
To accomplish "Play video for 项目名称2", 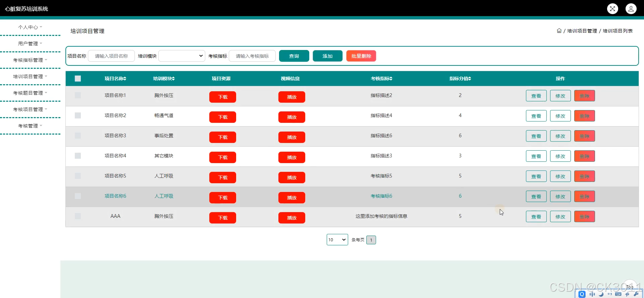I will pos(292,117).
